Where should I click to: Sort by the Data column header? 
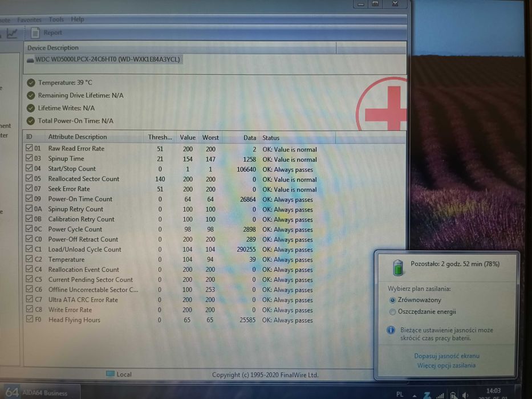point(241,137)
